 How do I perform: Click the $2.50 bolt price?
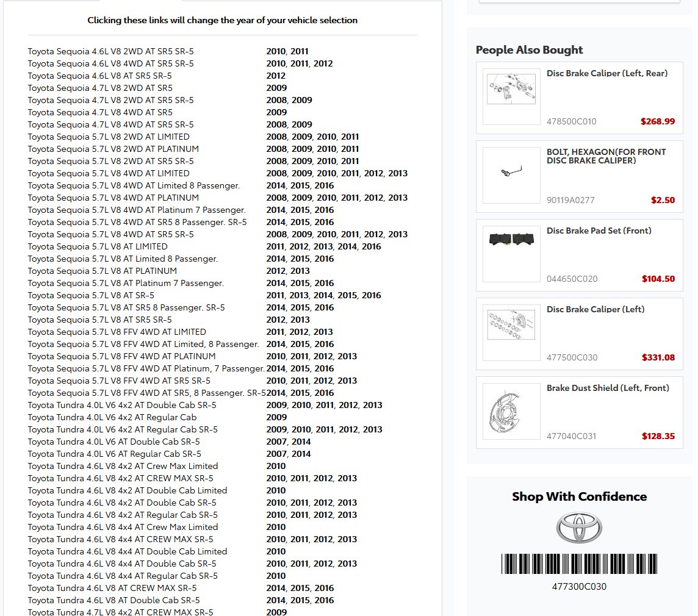click(x=663, y=200)
